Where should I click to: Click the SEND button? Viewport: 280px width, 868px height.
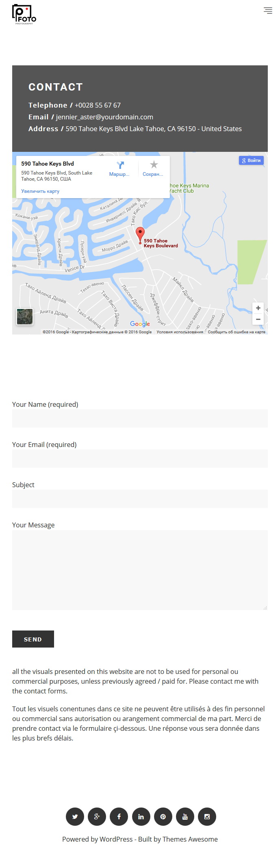click(33, 639)
